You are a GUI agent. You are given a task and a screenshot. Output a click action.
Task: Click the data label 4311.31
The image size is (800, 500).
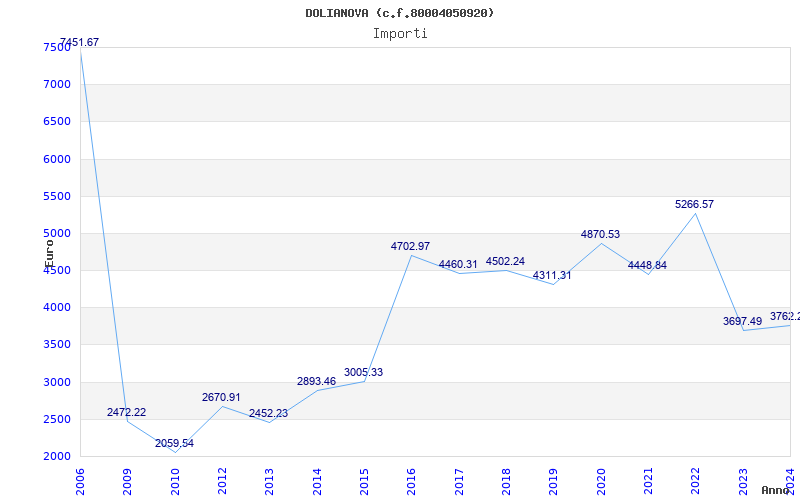click(x=552, y=276)
